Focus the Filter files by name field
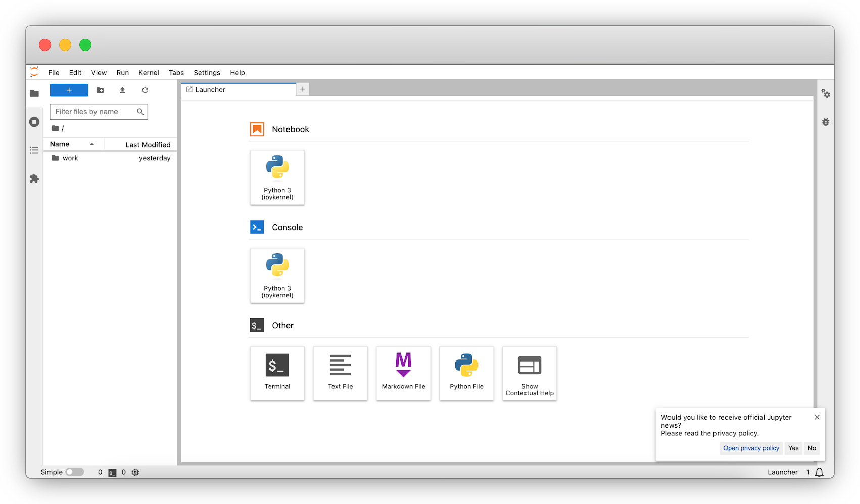This screenshot has height=504, width=860. (94, 112)
